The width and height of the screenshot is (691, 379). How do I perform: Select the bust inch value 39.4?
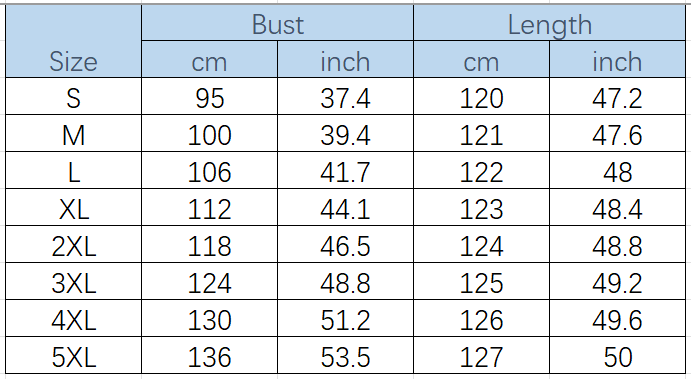345,134
